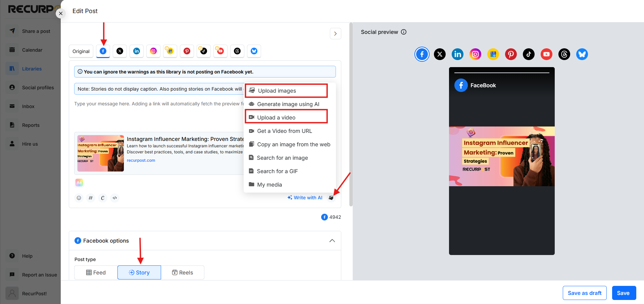Click Save as draft
Image resolution: width=644 pixels, height=304 pixels.
coord(585,293)
